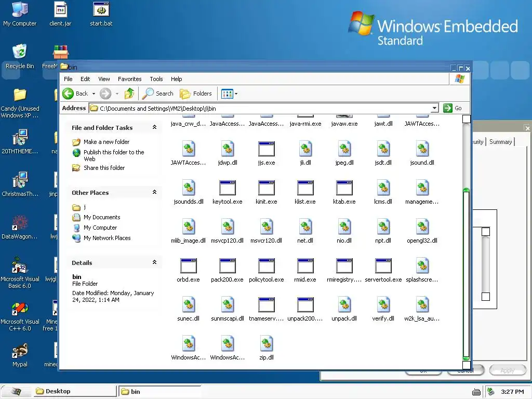Image resolution: width=532 pixels, height=399 pixels.
Task: Click the scrollbar up arrow in bin window
Action: [467, 119]
